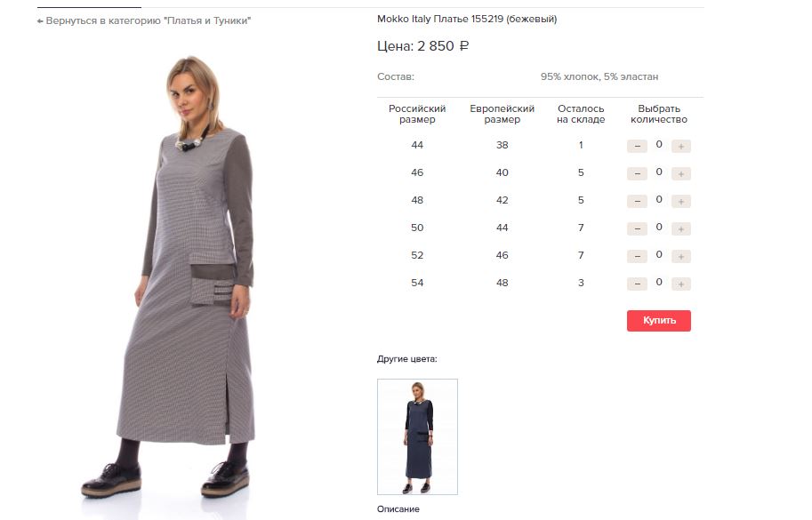This screenshot has height=520, width=812.
Task: Increase quantity for size 50
Action: 681,228
